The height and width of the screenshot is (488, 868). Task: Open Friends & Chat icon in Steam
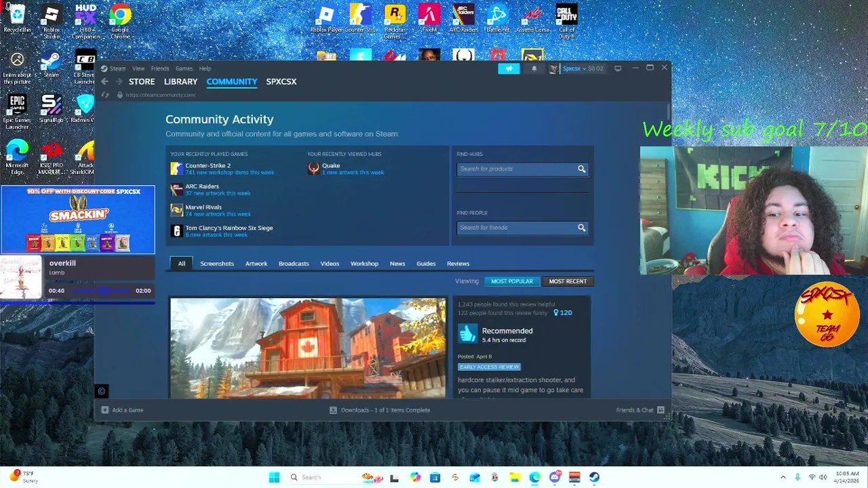pyautogui.click(x=660, y=410)
